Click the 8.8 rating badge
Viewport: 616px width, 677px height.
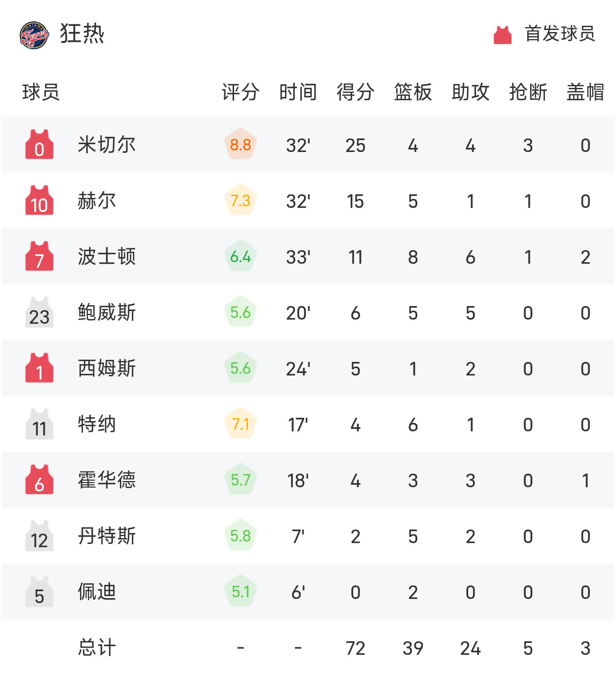(241, 145)
